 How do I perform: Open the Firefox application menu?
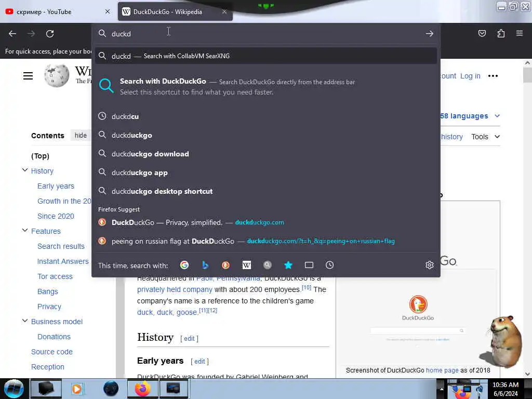[x=520, y=33]
